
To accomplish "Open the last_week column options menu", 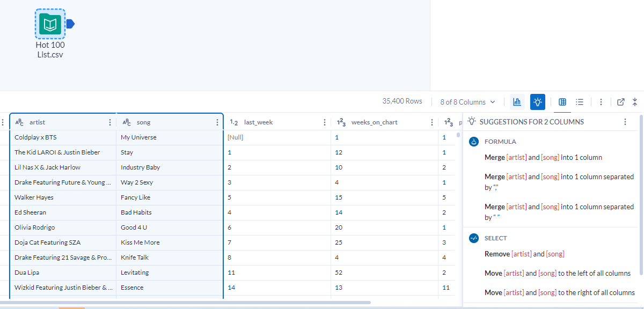I will click(x=325, y=122).
